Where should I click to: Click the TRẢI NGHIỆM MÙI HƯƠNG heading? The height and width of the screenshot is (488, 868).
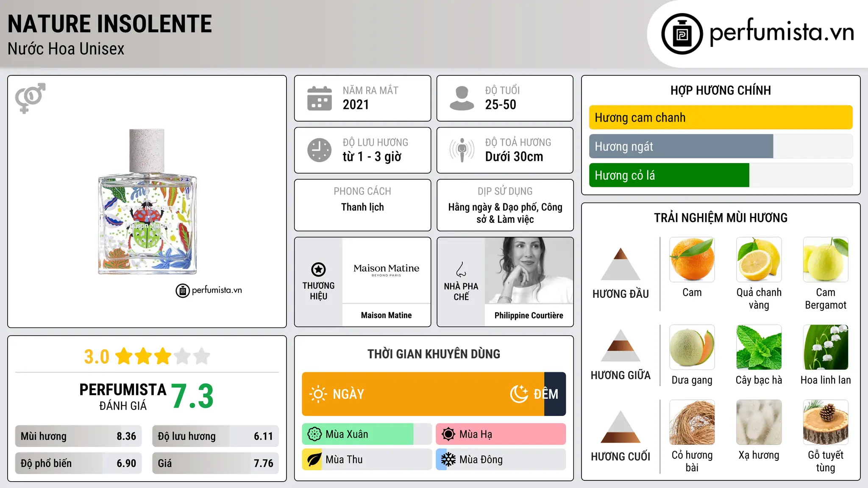(721, 218)
